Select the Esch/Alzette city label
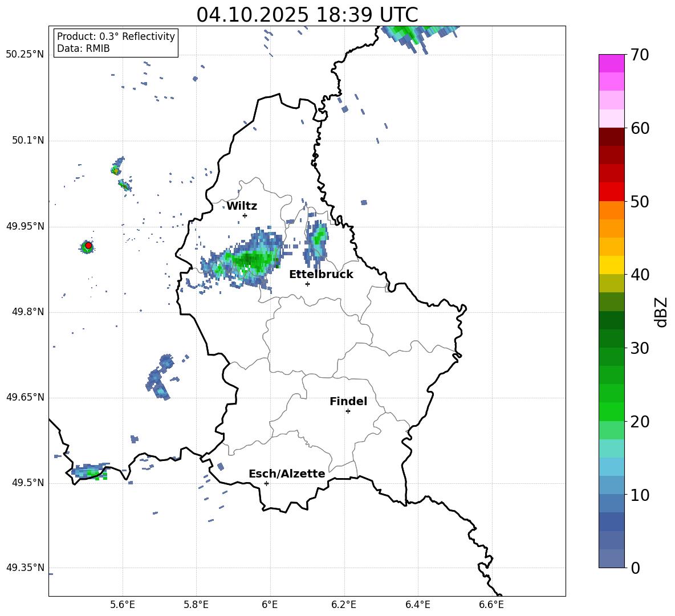Viewport: 675px width, 616px height. tap(287, 474)
